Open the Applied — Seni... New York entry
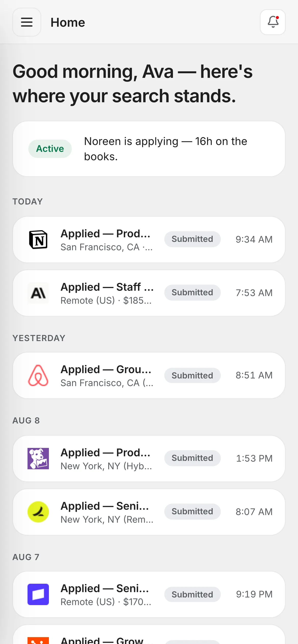 (149, 512)
